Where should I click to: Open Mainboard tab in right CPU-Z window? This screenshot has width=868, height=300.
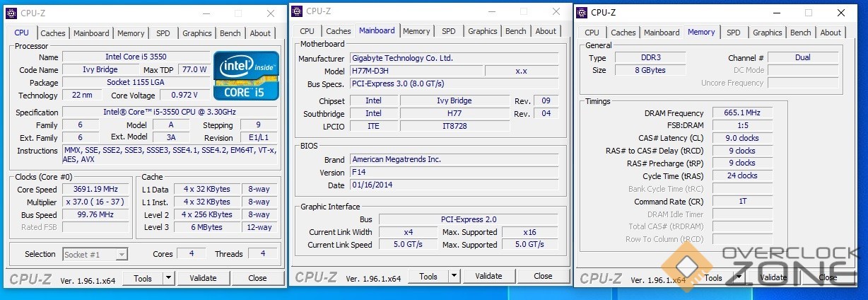(x=662, y=33)
